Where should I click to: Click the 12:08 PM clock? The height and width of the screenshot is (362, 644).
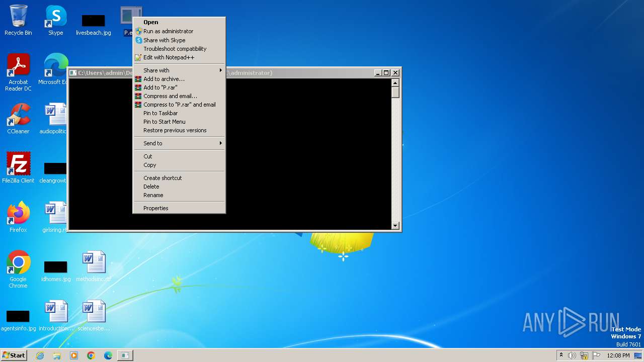[618, 355]
